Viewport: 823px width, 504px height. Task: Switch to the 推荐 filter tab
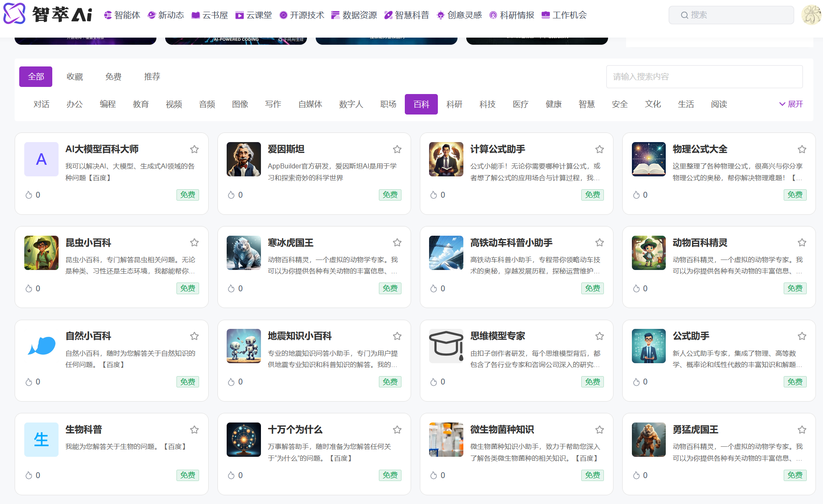152,76
